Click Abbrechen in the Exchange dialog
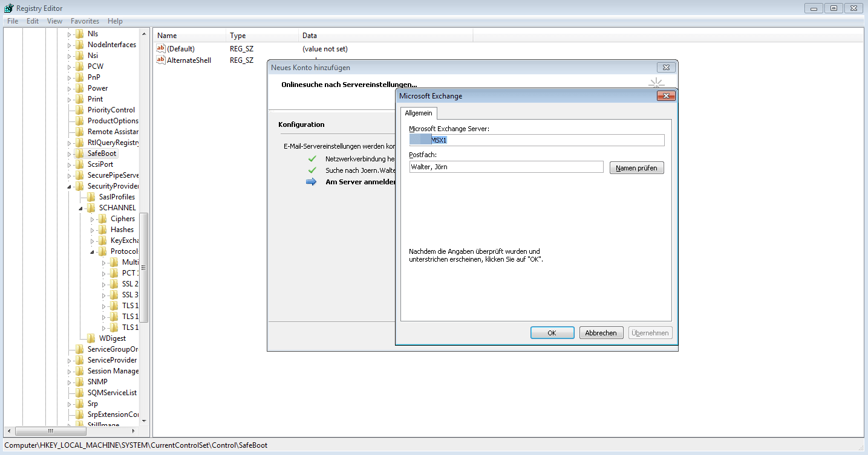The image size is (868, 455). click(x=601, y=333)
